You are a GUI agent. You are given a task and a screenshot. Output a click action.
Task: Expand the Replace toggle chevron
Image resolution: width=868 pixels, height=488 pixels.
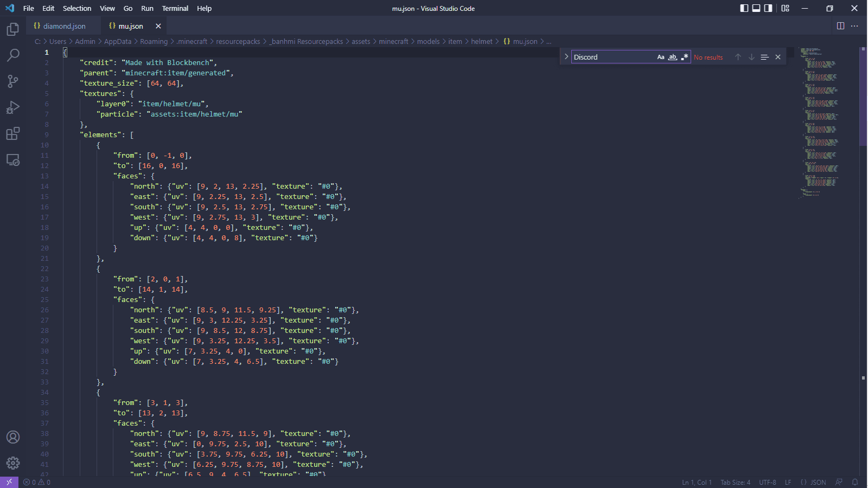tap(566, 57)
